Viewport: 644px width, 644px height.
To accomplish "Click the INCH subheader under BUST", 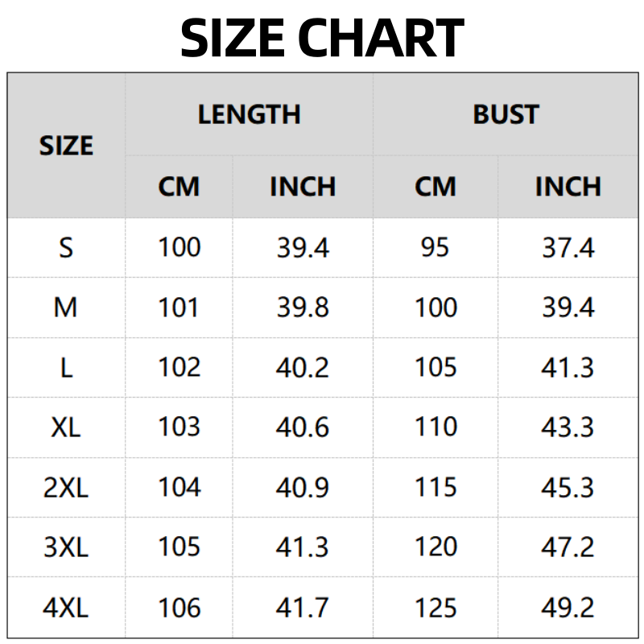I will pyautogui.click(x=568, y=187).
